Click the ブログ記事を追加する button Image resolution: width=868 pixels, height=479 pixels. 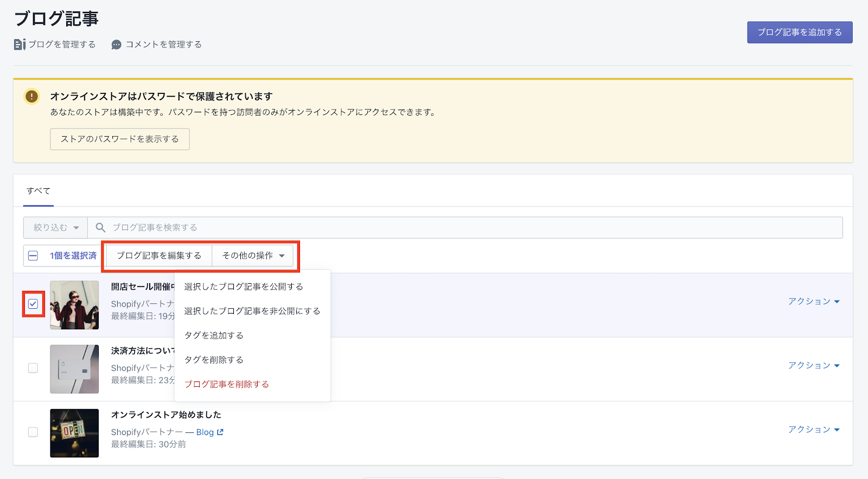click(x=799, y=33)
